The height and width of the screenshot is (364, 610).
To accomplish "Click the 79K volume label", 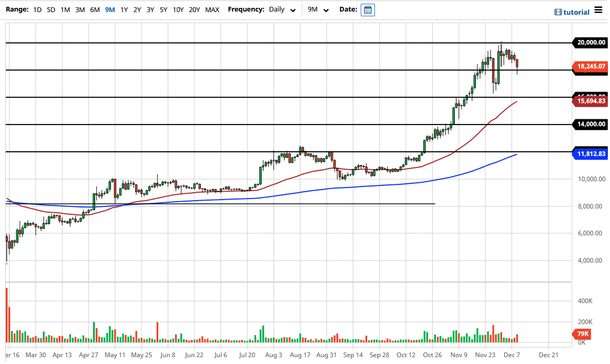I will pyautogui.click(x=582, y=334).
